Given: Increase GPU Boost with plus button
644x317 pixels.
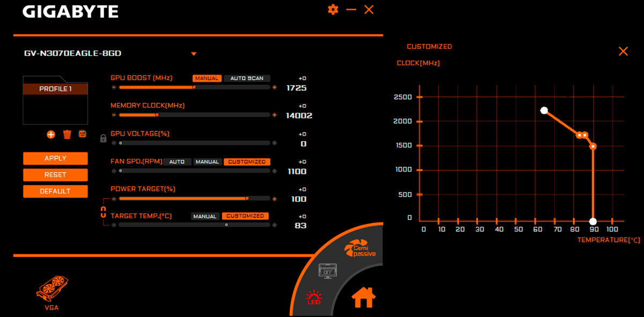Looking at the screenshot, I should [275, 87].
